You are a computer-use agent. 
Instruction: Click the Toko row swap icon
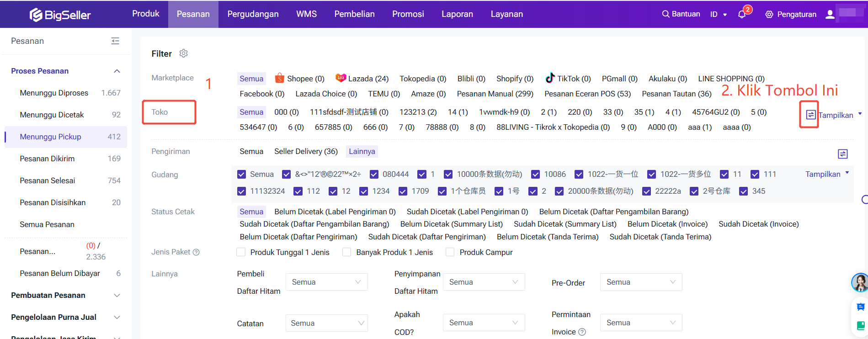point(810,115)
